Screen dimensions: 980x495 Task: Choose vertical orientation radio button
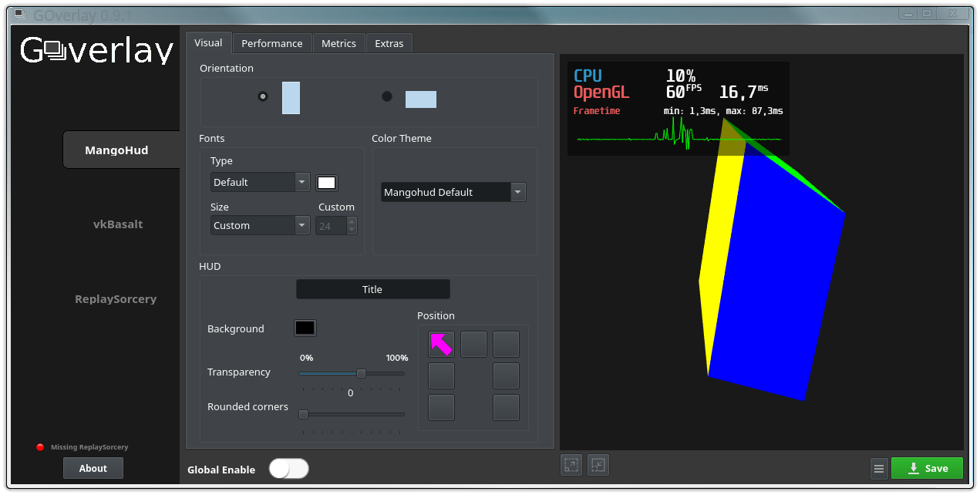coord(263,96)
